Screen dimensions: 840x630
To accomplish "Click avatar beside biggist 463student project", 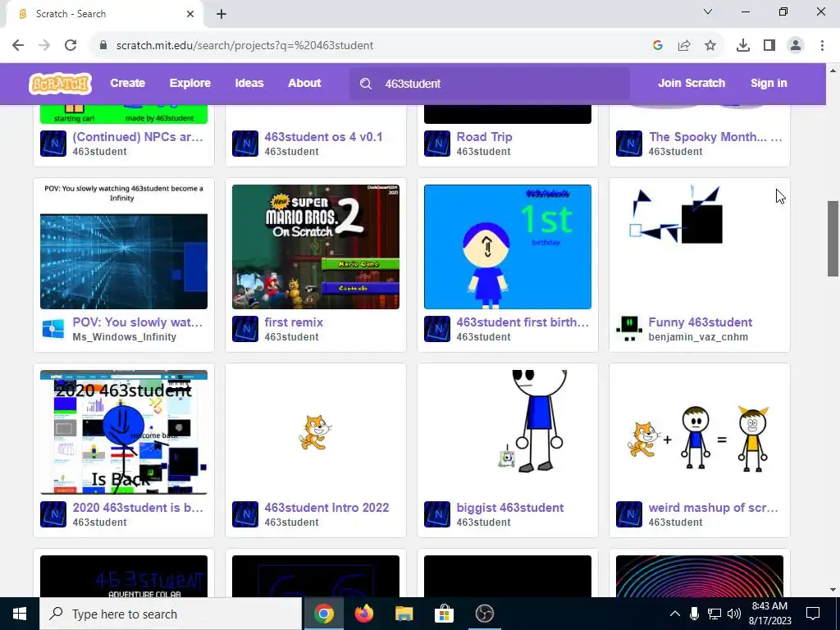I will 437,514.
